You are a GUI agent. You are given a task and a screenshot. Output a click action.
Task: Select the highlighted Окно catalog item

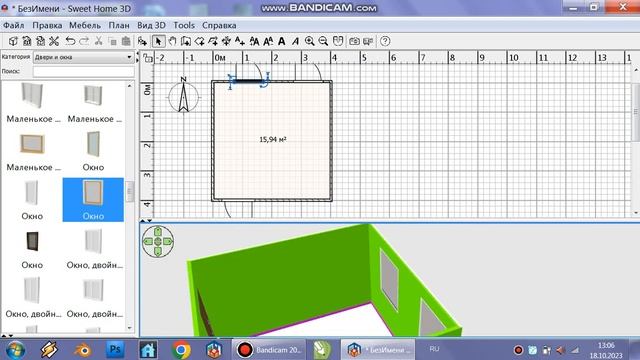tap(93, 200)
